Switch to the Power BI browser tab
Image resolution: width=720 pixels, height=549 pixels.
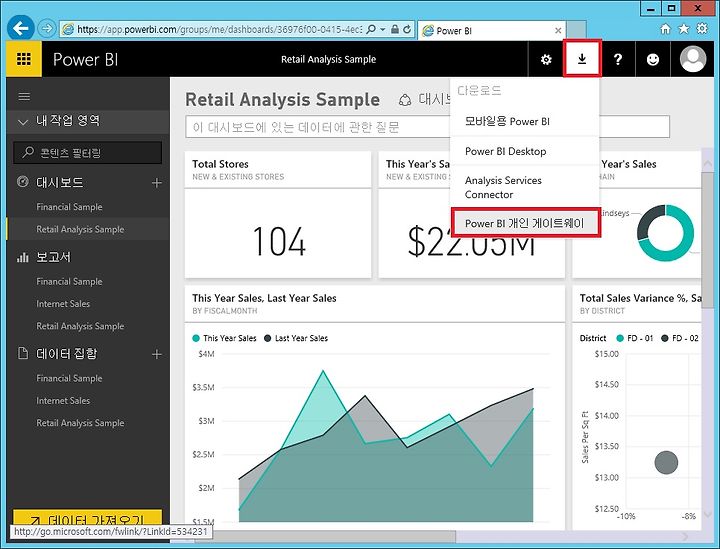click(492, 30)
